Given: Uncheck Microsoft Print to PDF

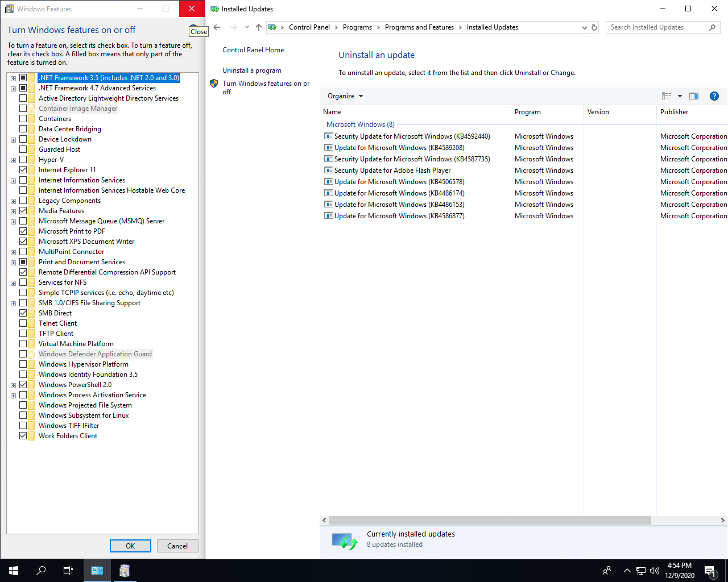Looking at the screenshot, I should pyautogui.click(x=23, y=231).
